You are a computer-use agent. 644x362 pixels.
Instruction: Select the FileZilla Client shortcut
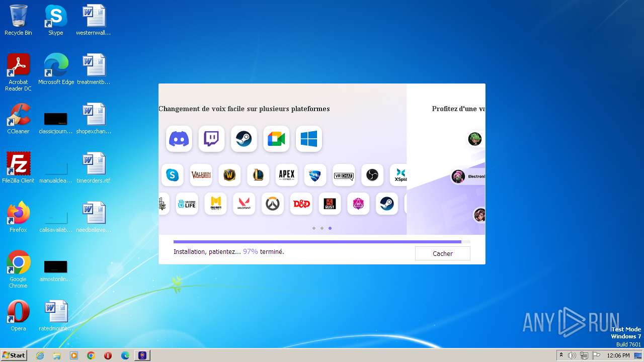(x=18, y=168)
